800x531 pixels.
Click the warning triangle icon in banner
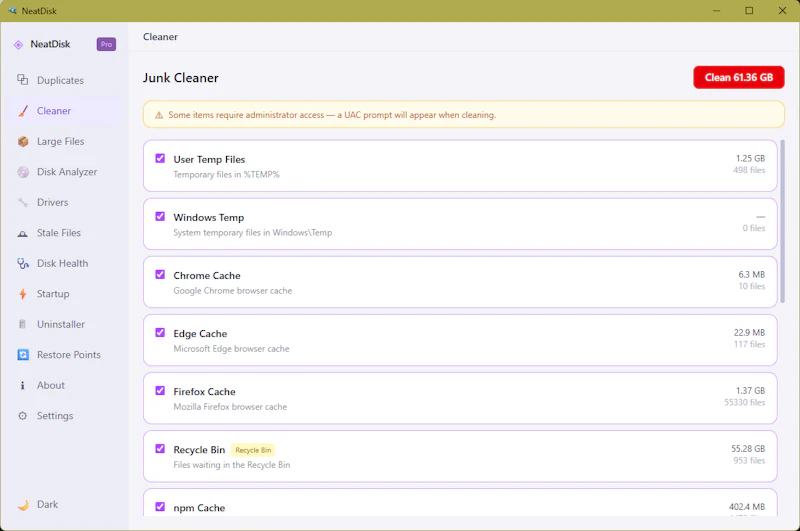click(x=159, y=115)
